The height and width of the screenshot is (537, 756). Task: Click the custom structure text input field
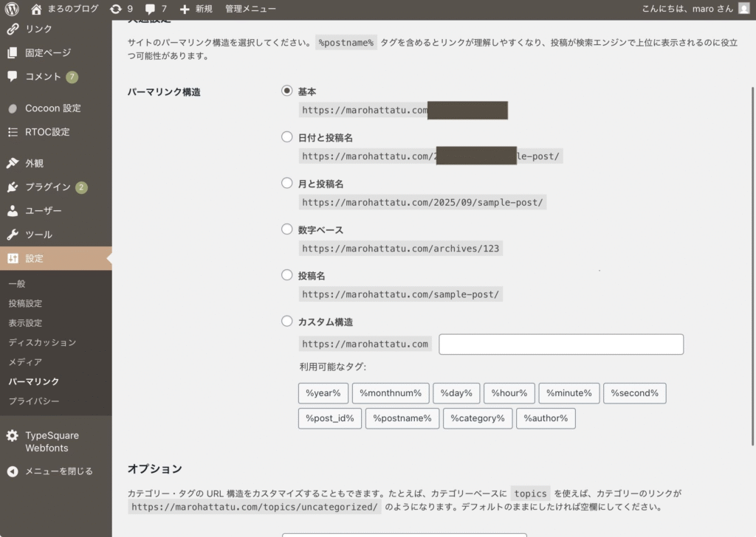[x=561, y=344]
